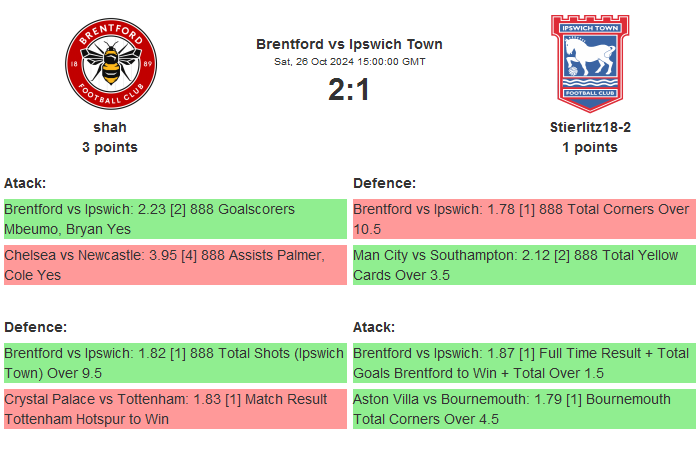700x460 pixels.
Task: Click the left Atack heading
Action: [25, 183]
